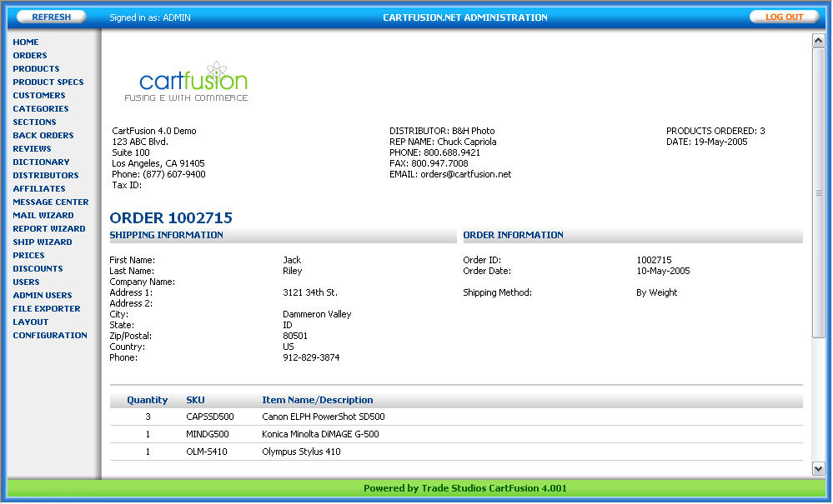Click the FAX: 800.947.7008 line

429,163
